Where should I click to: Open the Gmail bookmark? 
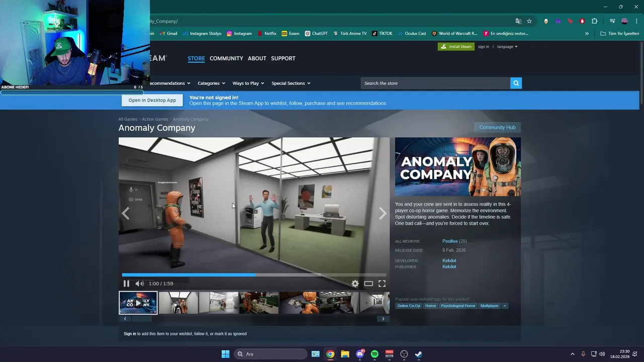[x=169, y=34]
